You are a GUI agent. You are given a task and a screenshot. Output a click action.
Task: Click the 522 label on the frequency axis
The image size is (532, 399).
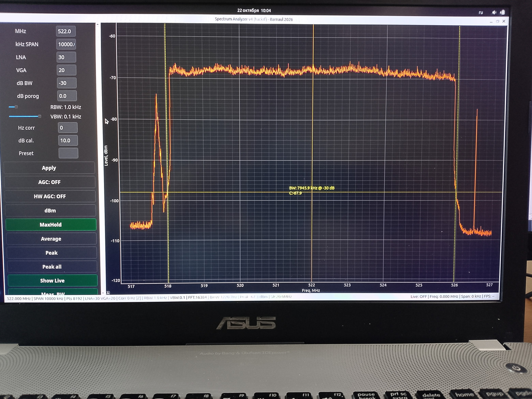pyautogui.click(x=311, y=285)
